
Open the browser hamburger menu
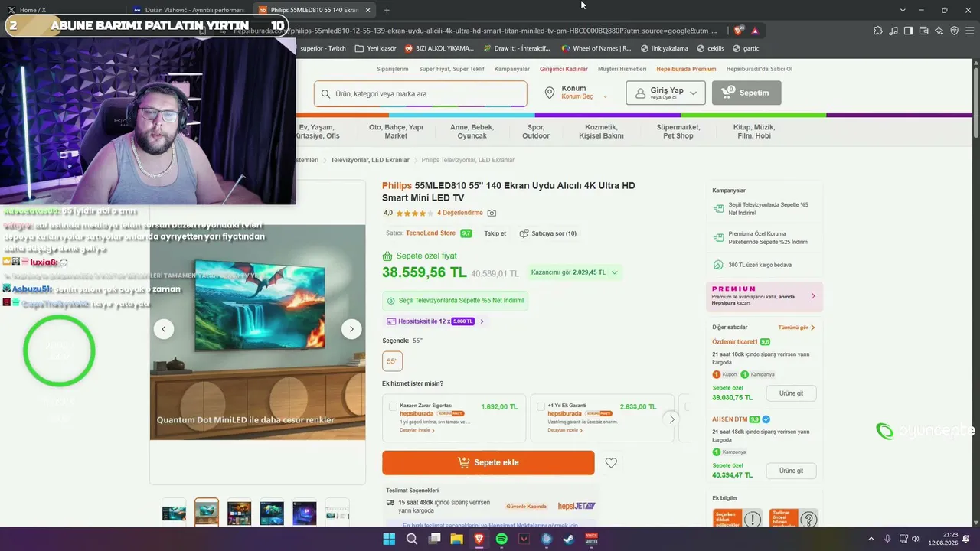(x=969, y=31)
